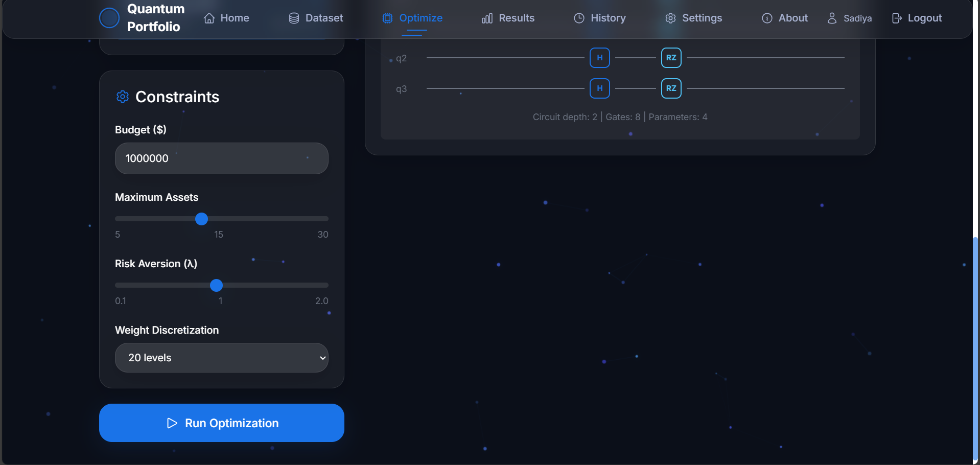Click the Quantum Portfolio brand title
The height and width of the screenshot is (465, 980).
pyautogui.click(x=156, y=18)
